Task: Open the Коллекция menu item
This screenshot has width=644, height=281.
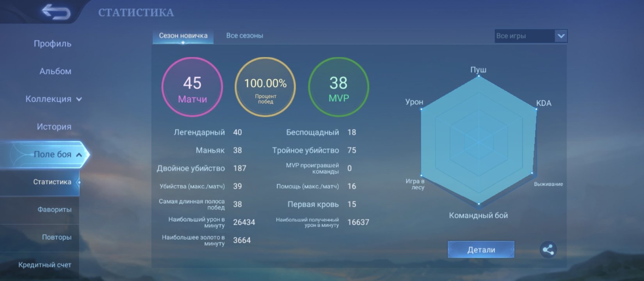Action: (x=48, y=99)
